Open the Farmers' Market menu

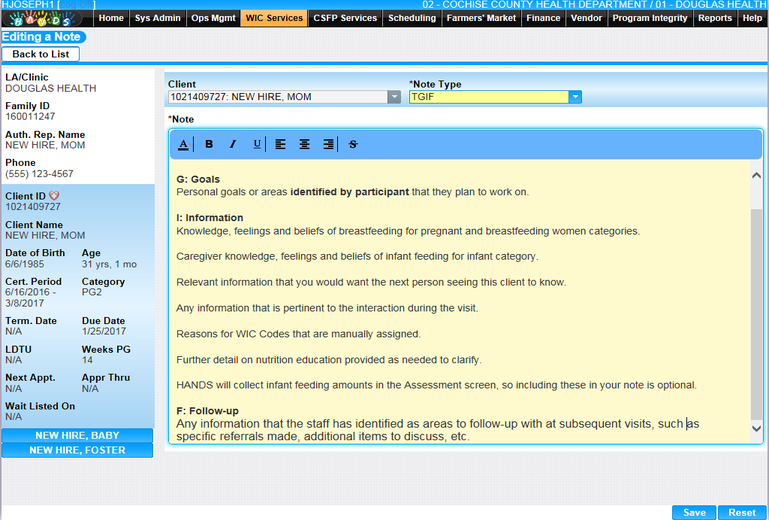tap(481, 18)
